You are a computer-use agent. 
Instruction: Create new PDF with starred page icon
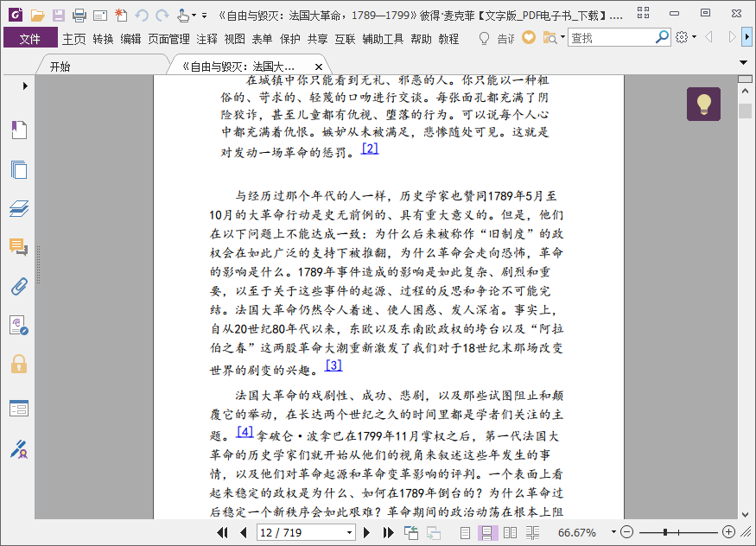(x=121, y=16)
